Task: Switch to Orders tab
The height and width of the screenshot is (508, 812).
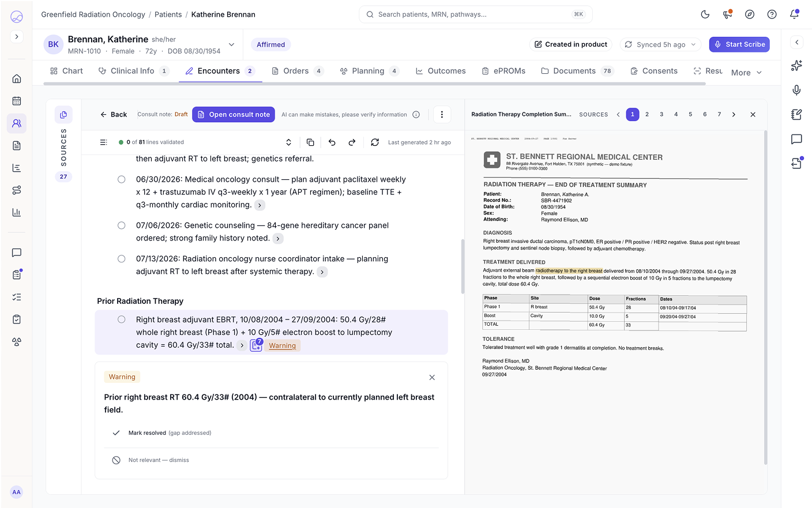Action: 298,71
